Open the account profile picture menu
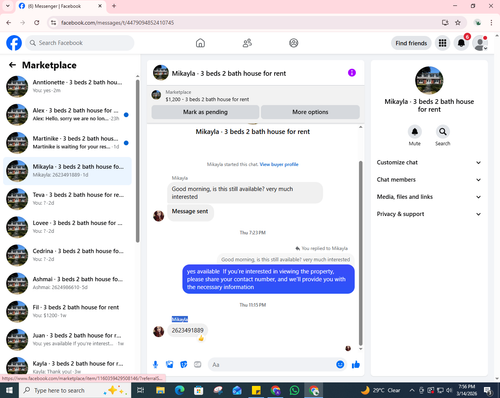 480,43
